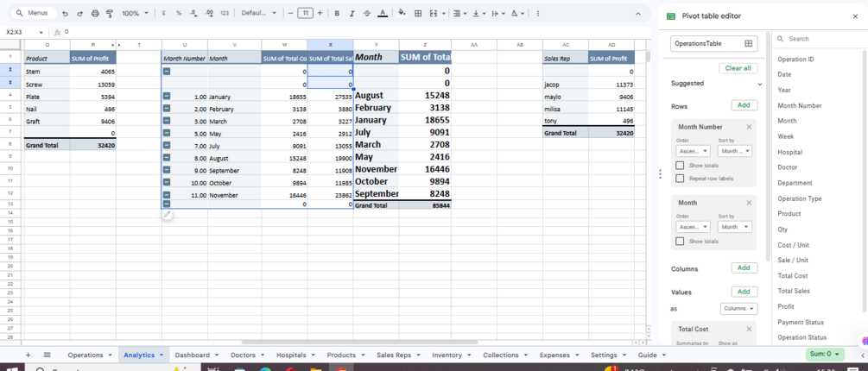Open the fill color picker
Image resolution: width=868 pixels, height=371 pixels.
click(x=402, y=13)
